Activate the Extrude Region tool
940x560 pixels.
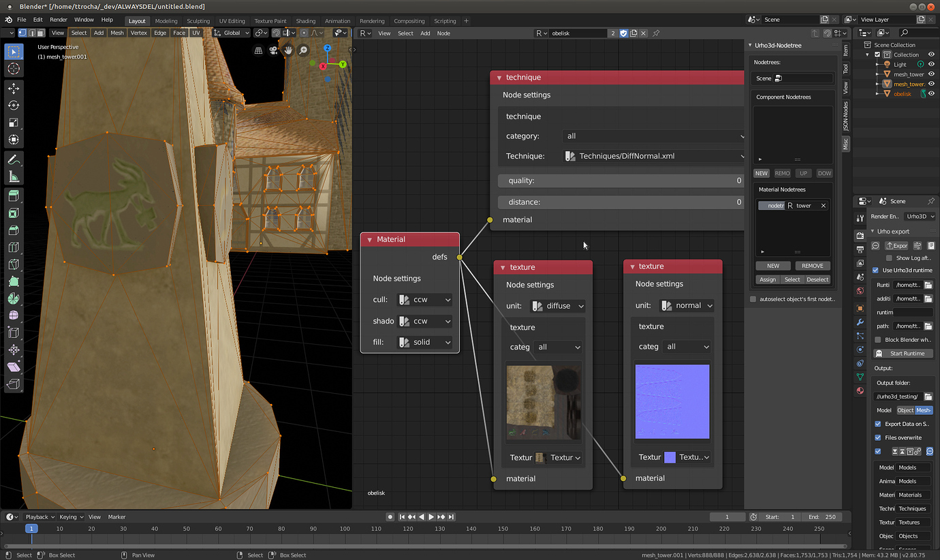14,196
